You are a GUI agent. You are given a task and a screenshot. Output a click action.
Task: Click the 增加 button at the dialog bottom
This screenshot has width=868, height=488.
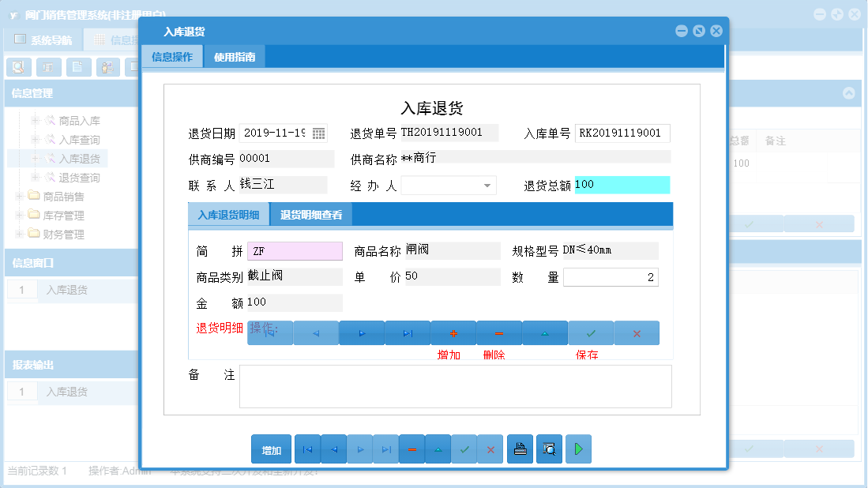point(271,449)
